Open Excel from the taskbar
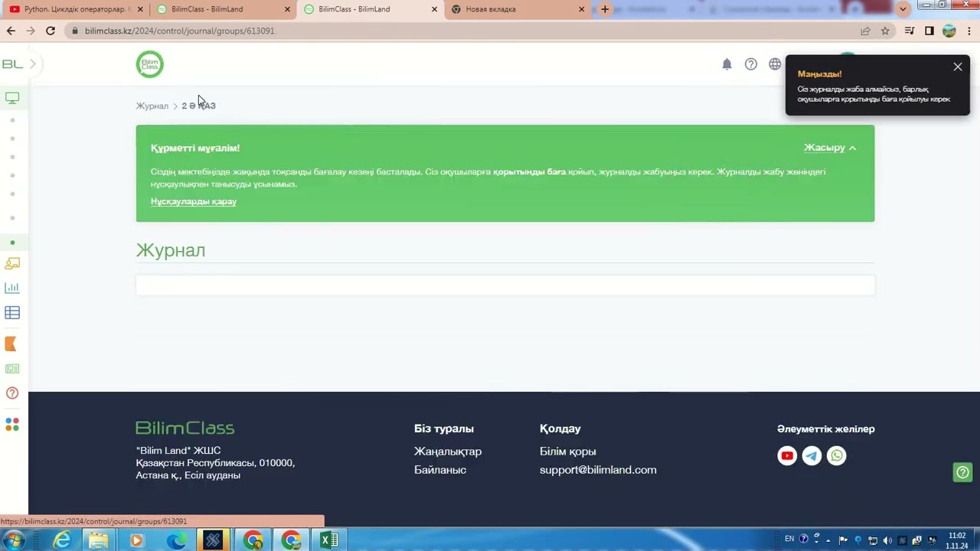Viewport: 980px width, 551px height. click(x=329, y=540)
